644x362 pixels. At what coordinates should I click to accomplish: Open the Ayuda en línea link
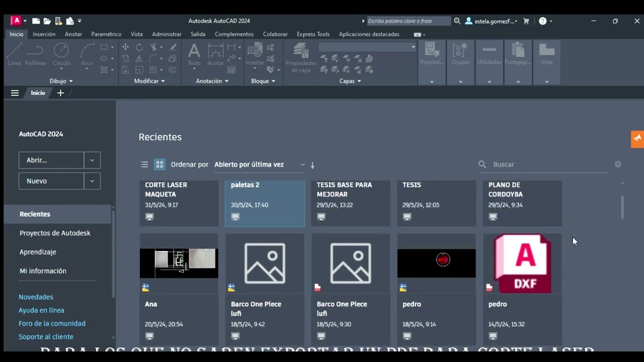click(x=41, y=310)
